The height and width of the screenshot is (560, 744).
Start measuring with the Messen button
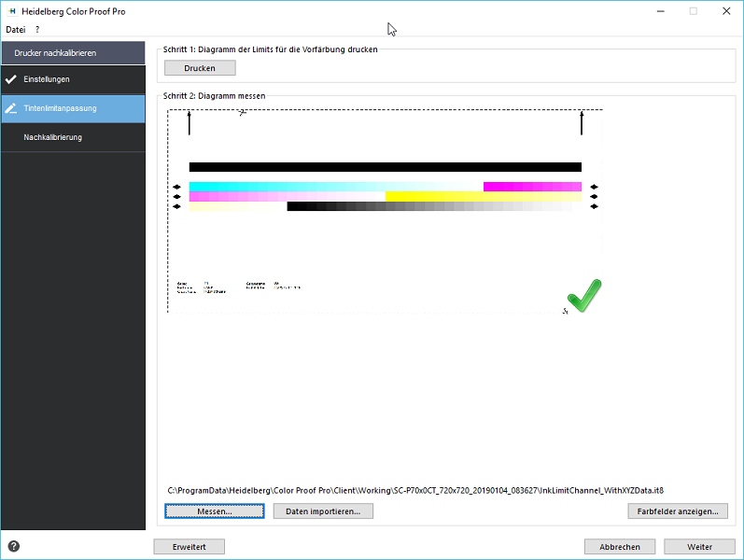[215, 511]
